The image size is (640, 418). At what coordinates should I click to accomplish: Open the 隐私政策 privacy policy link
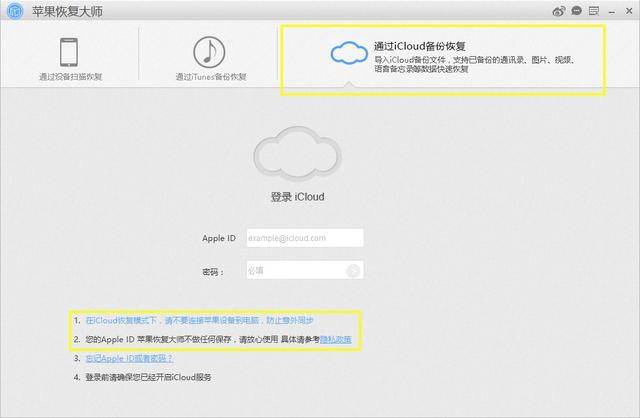pyautogui.click(x=336, y=339)
